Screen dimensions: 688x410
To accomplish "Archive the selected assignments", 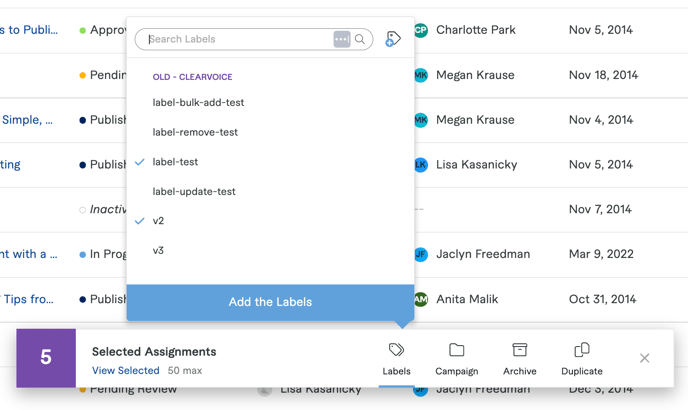I will [519, 358].
